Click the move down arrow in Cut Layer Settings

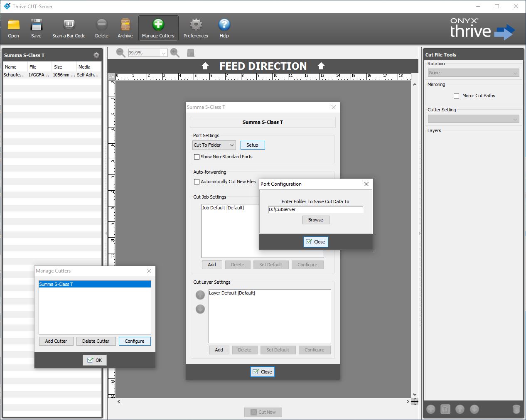tap(200, 309)
